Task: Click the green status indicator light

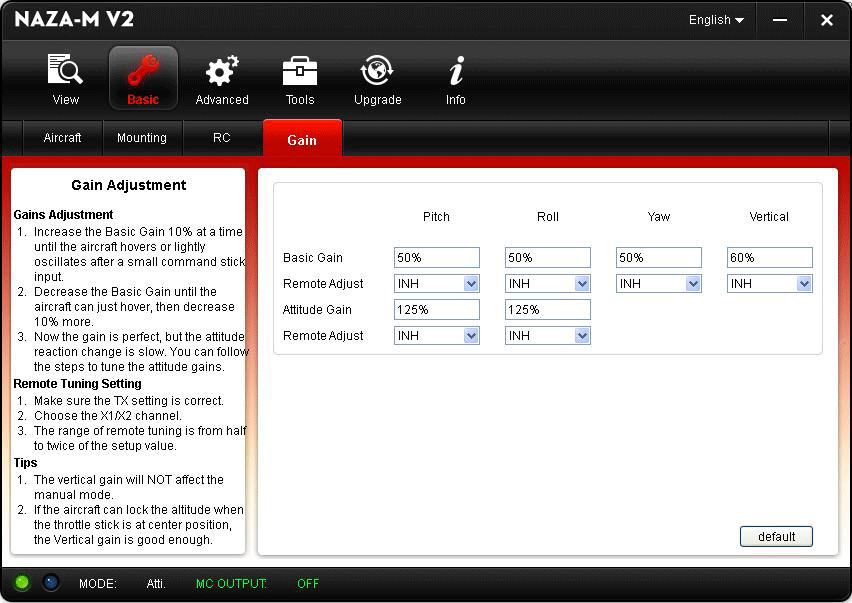Action: pos(22,583)
